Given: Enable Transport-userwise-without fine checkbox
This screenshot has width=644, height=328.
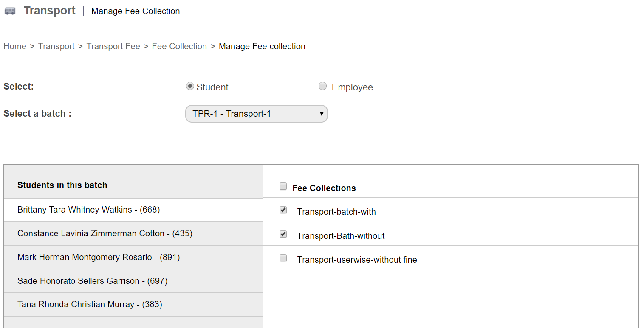Looking at the screenshot, I should point(283,258).
